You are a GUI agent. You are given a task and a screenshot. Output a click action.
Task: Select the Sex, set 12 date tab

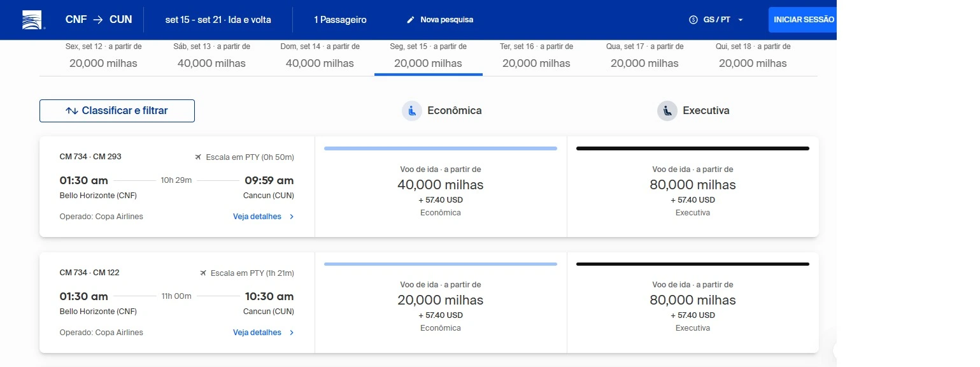click(x=103, y=56)
